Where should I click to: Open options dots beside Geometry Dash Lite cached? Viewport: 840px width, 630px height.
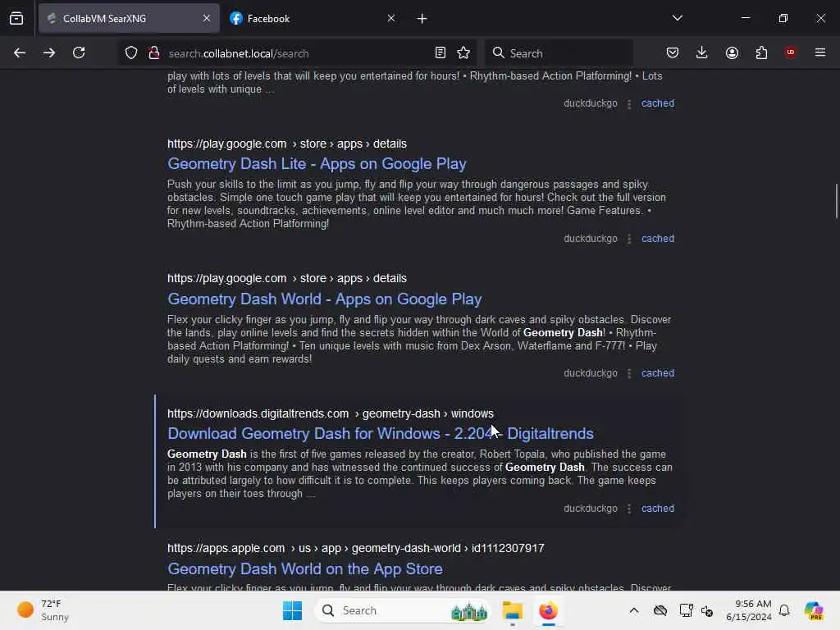click(629, 239)
